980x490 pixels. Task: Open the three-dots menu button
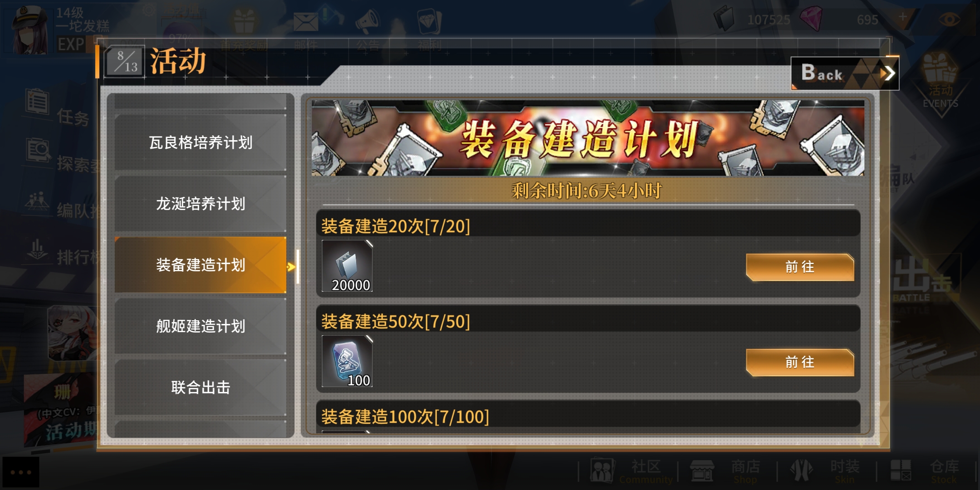click(21, 472)
